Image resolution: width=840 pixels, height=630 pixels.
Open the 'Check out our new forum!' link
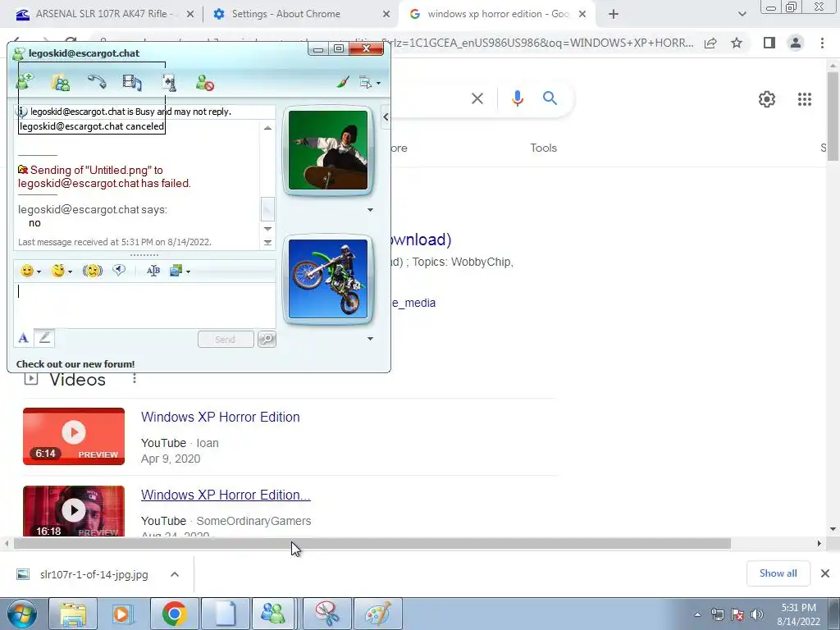(75, 364)
